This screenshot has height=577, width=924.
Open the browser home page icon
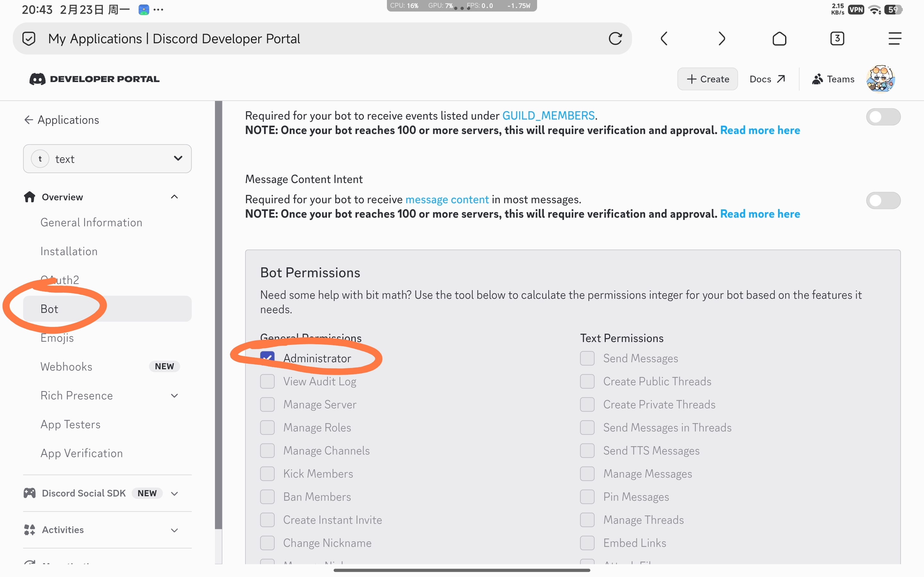pos(779,38)
